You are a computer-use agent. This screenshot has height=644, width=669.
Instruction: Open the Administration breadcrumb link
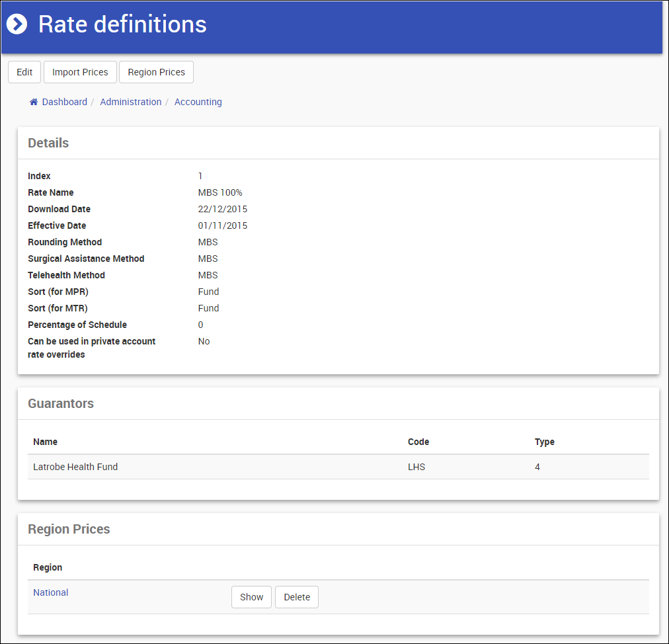(x=130, y=102)
